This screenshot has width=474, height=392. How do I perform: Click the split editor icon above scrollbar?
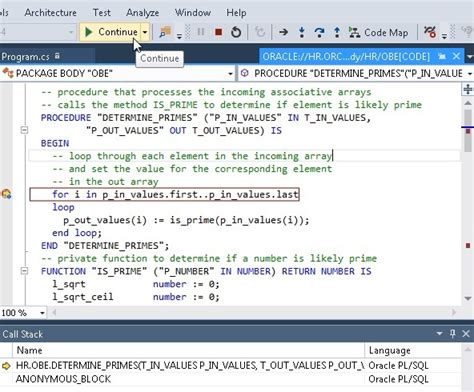click(468, 89)
